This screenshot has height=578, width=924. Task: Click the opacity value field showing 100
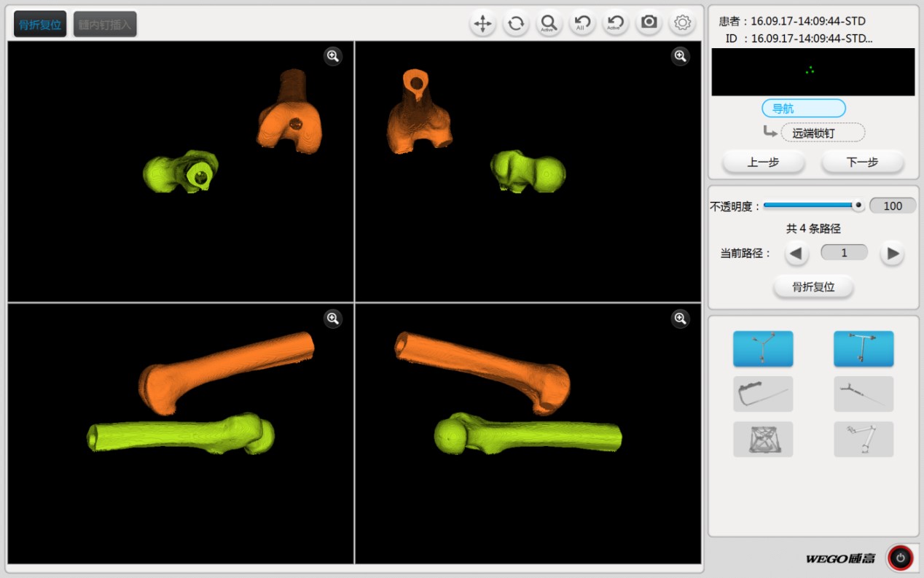[x=893, y=206]
